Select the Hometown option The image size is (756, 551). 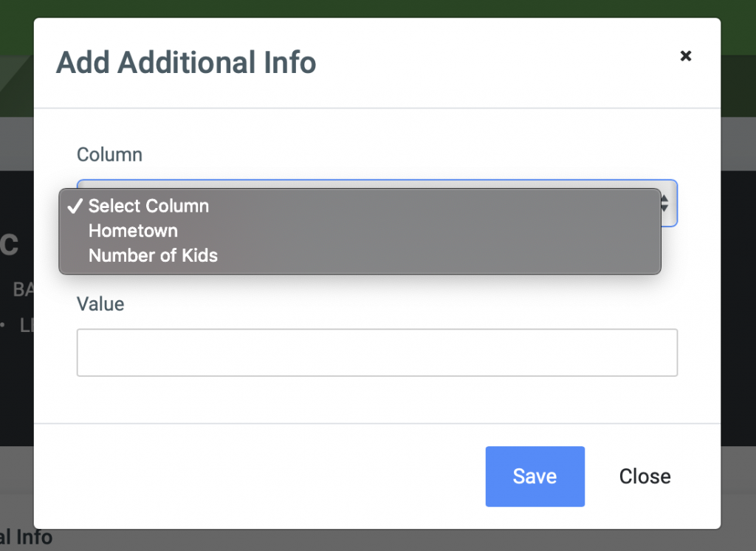pyautogui.click(x=133, y=231)
